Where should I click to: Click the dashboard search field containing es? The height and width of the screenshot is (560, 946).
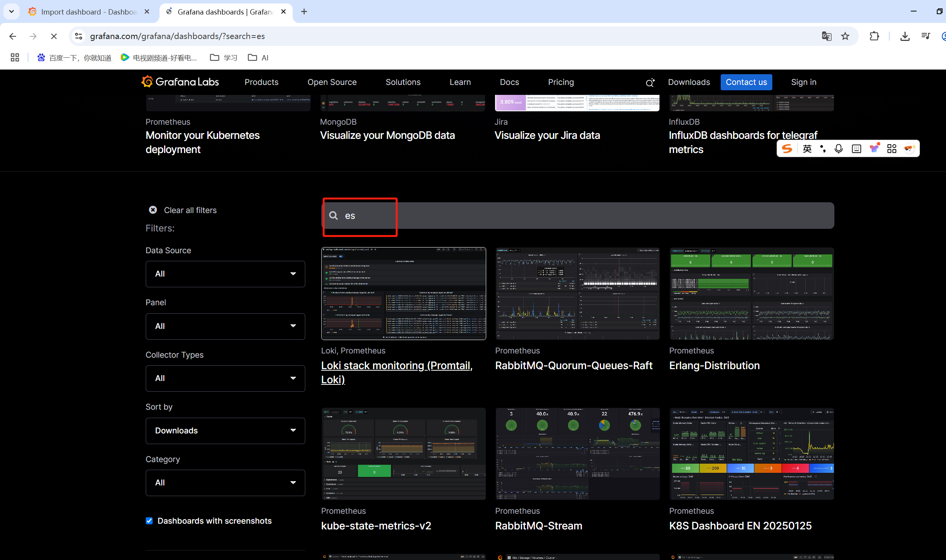click(578, 215)
